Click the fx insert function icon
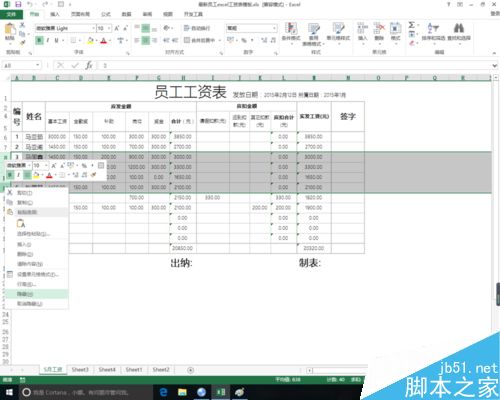500x400 pixels. [89, 65]
